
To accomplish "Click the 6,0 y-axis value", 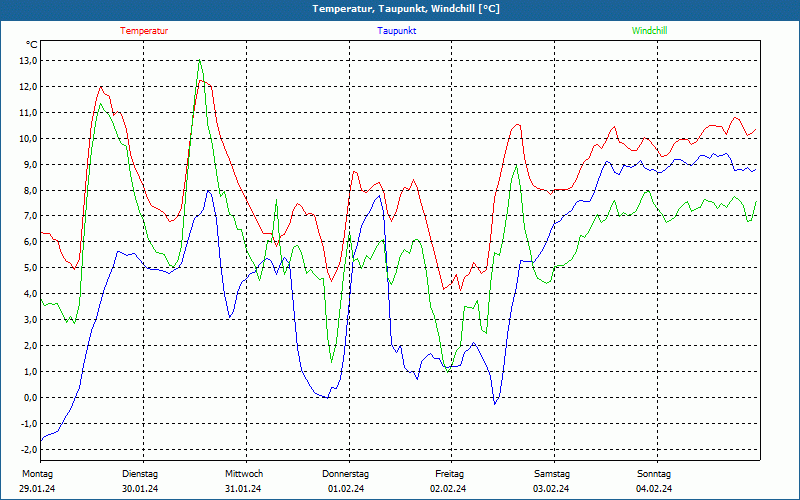I will (31, 242).
